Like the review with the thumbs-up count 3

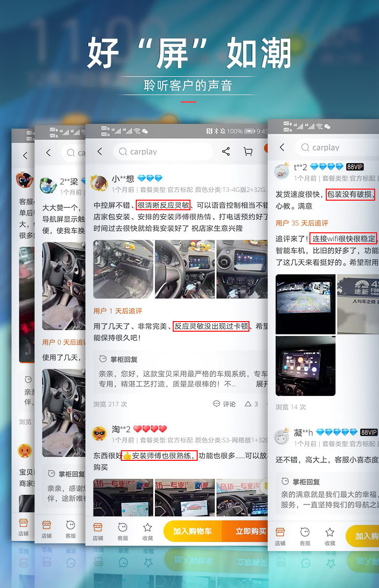tap(251, 404)
